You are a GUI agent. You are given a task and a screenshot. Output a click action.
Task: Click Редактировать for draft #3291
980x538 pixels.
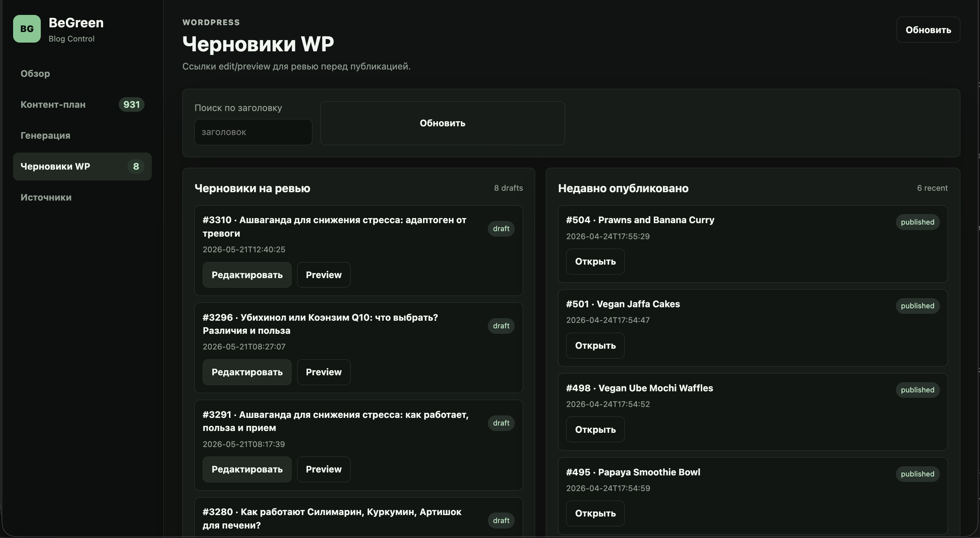click(247, 469)
